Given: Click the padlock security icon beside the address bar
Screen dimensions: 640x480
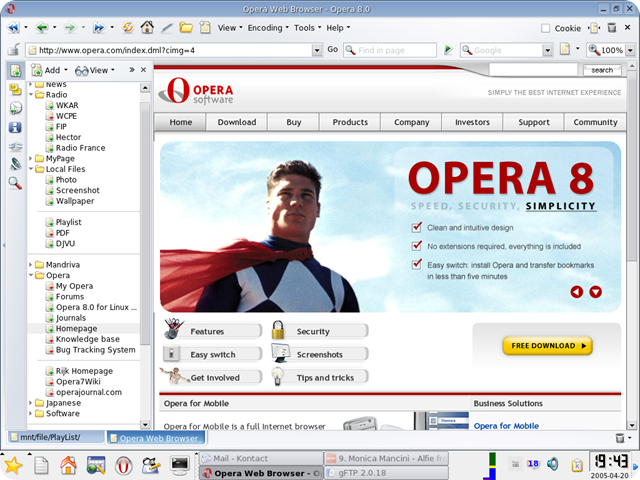Looking at the screenshot, I should (14, 49).
